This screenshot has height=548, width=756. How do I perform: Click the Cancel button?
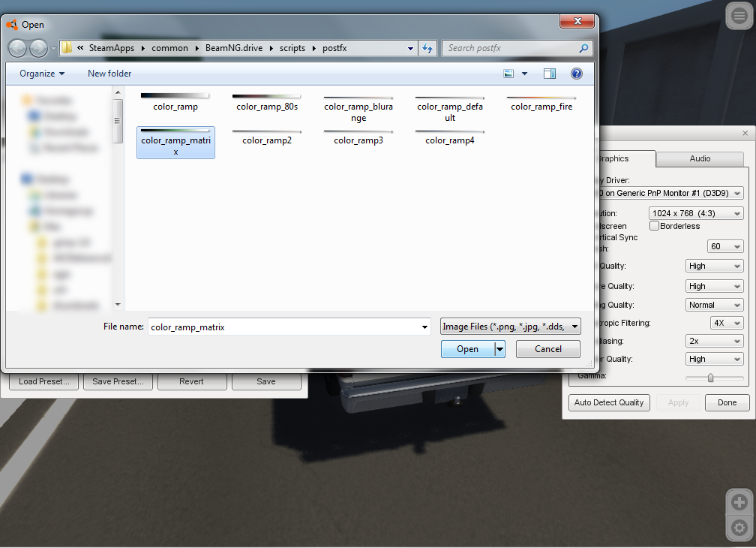click(547, 349)
